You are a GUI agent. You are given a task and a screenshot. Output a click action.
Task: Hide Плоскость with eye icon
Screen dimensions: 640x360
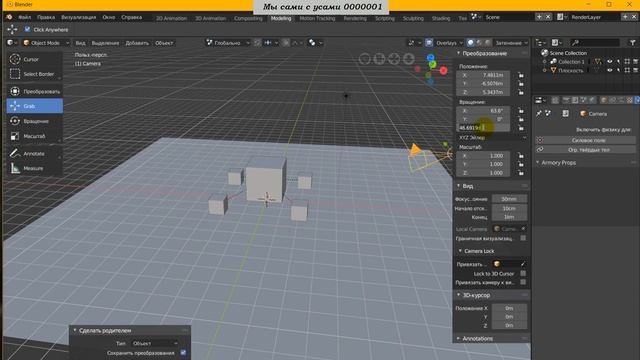coord(610,70)
